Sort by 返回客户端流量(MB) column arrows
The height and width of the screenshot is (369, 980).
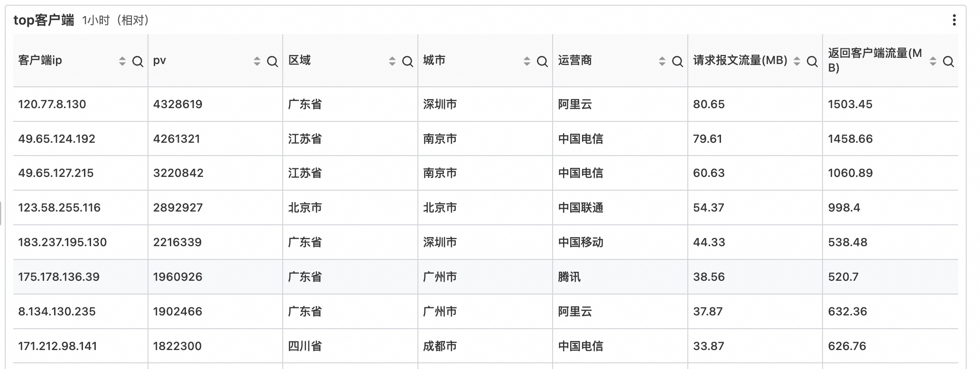click(933, 61)
